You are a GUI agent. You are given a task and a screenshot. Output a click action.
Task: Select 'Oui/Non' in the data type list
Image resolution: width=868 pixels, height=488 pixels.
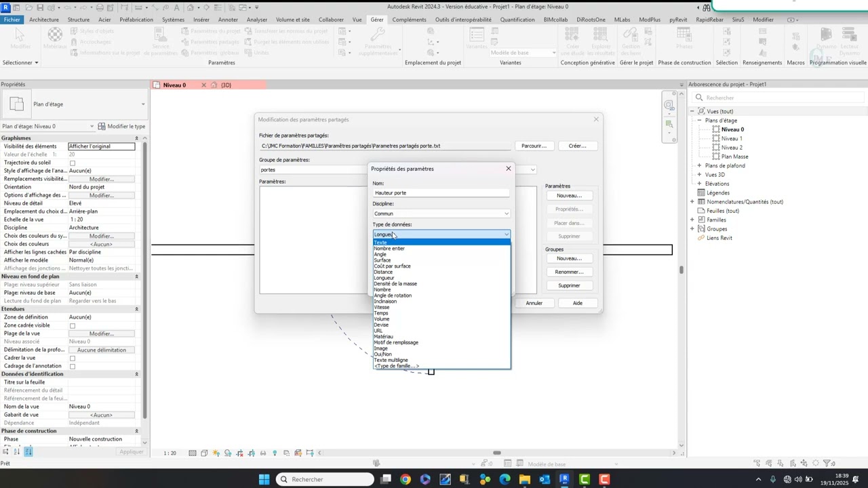382,354
